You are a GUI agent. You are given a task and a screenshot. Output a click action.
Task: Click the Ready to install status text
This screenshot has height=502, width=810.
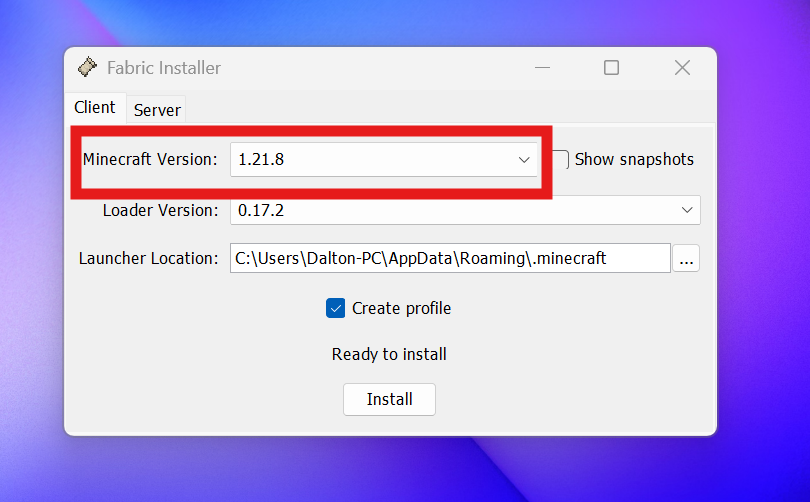click(x=389, y=354)
